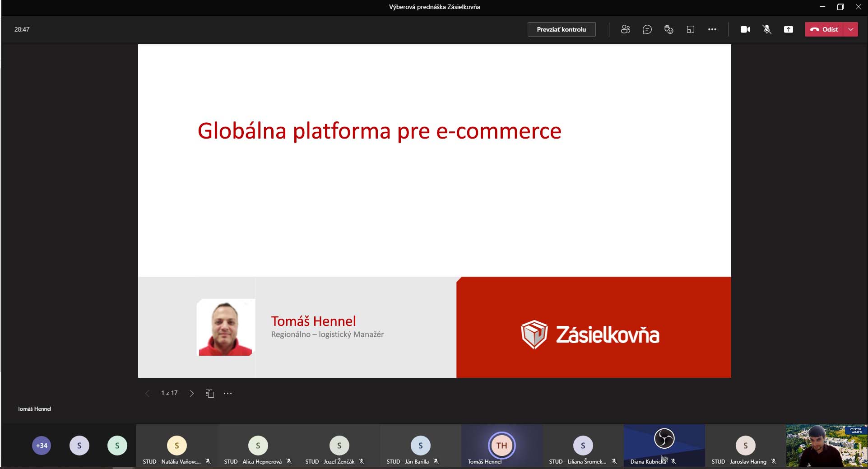Click the first S avatar next to +34
The height and width of the screenshot is (469, 868).
pyautogui.click(x=79, y=446)
